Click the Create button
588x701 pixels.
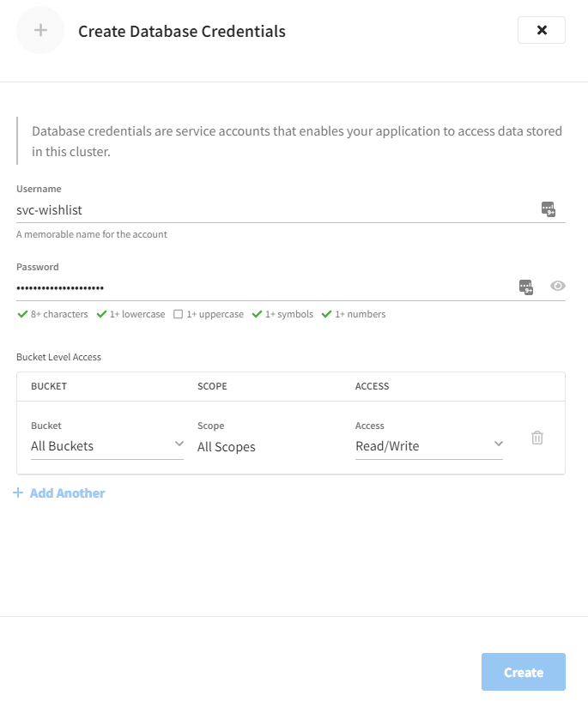(x=524, y=672)
